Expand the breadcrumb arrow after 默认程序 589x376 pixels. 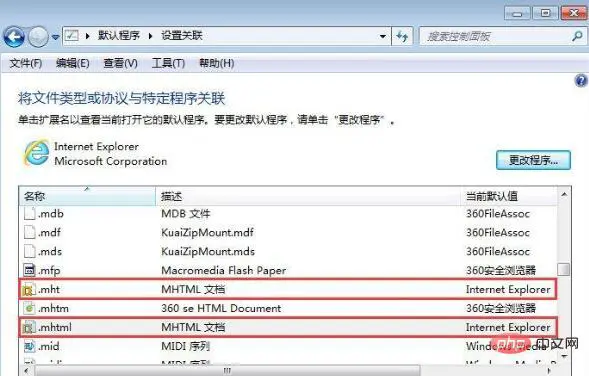coord(150,36)
